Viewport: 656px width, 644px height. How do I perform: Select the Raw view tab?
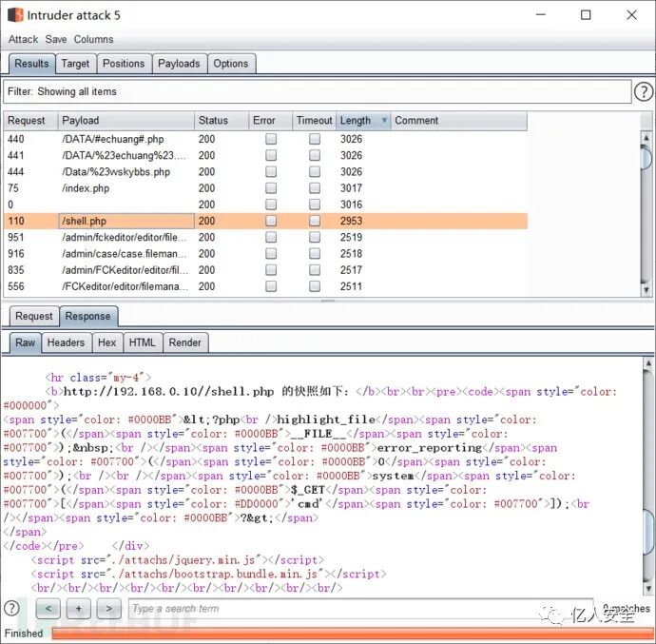click(x=25, y=342)
